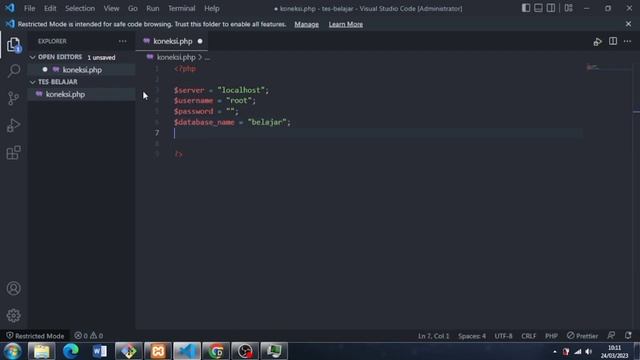Open the Help menu
The height and width of the screenshot is (360, 640).
point(212,8)
